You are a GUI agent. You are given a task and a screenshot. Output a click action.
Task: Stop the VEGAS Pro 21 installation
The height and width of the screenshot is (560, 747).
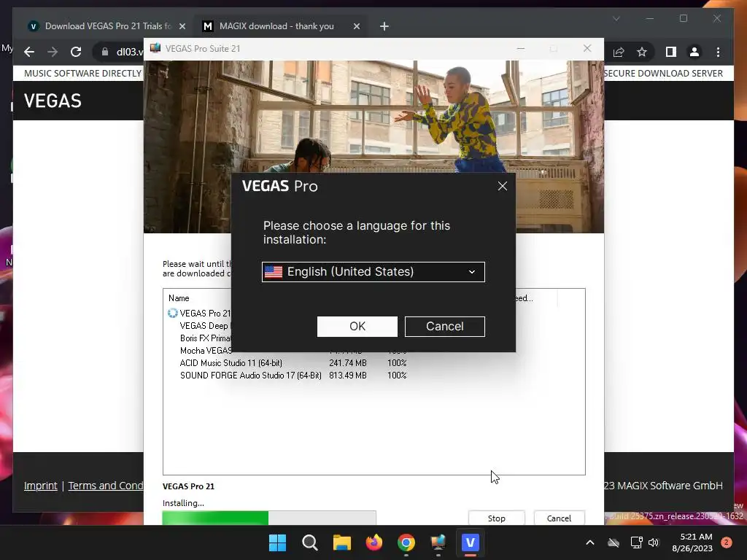click(x=496, y=518)
